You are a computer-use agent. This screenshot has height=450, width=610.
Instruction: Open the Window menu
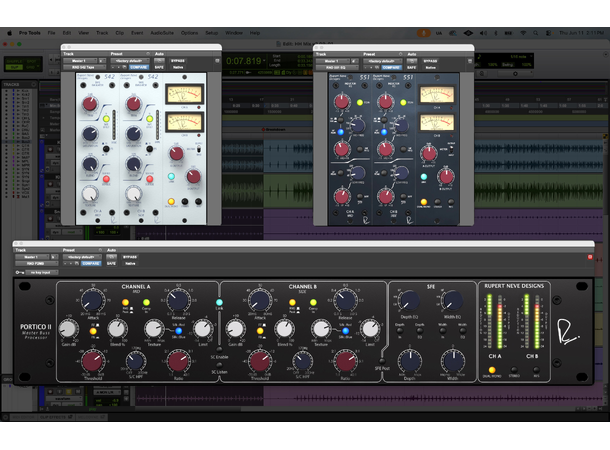(x=234, y=33)
